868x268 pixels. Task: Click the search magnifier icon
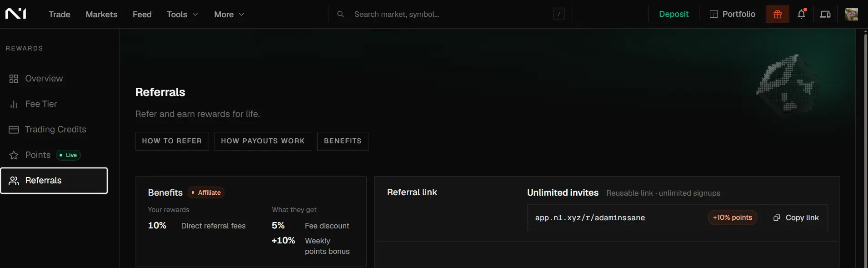(340, 14)
